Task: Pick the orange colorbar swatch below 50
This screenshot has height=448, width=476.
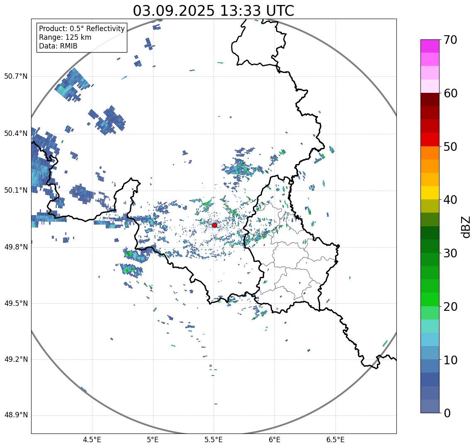Action: pyautogui.click(x=430, y=153)
